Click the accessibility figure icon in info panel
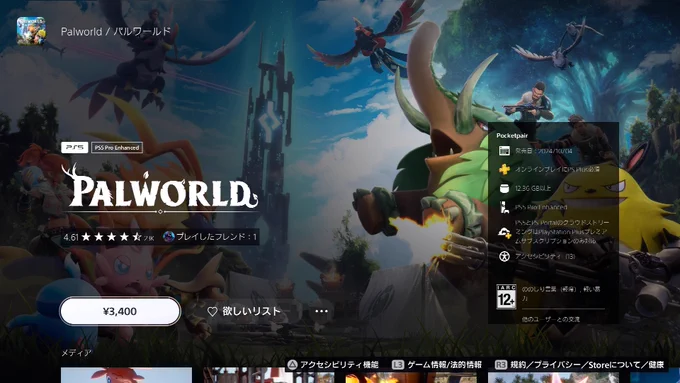The width and height of the screenshot is (680, 383). 504,256
